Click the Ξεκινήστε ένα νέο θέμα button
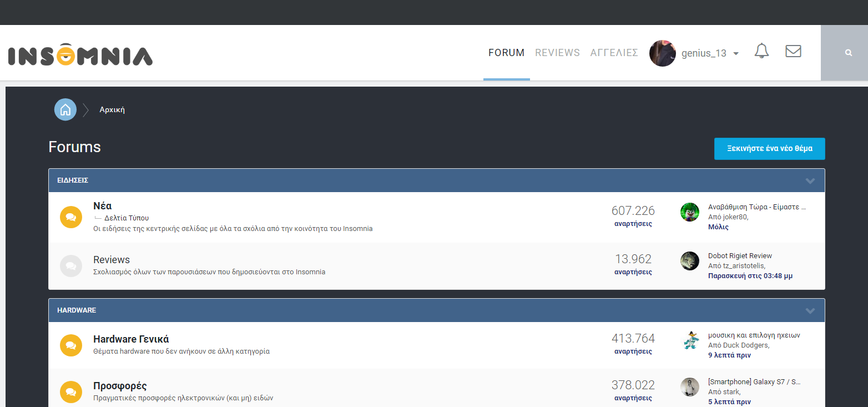The height and width of the screenshot is (407, 868). 770,149
